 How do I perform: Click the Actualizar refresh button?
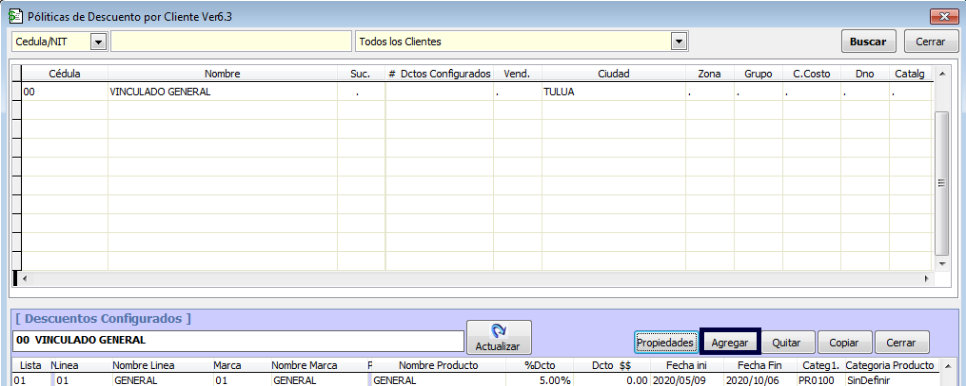(498, 337)
